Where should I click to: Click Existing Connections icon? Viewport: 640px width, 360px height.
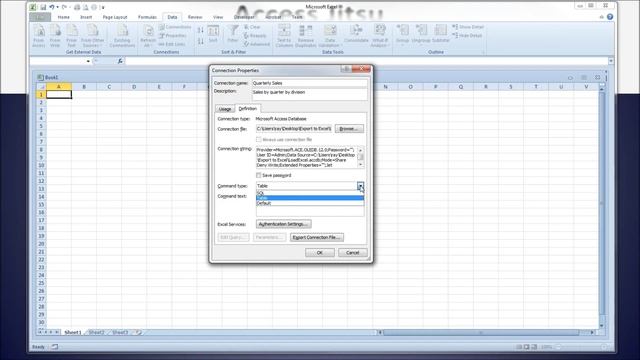pyautogui.click(x=122, y=36)
